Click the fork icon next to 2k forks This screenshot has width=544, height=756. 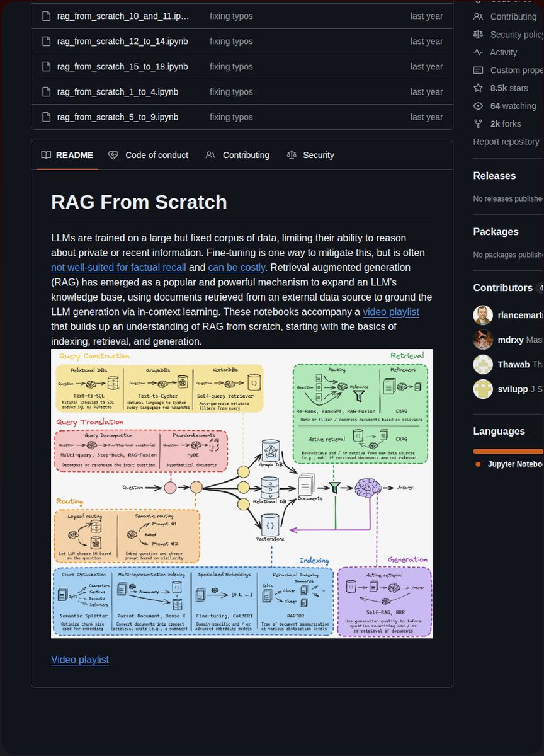(x=479, y=123)
